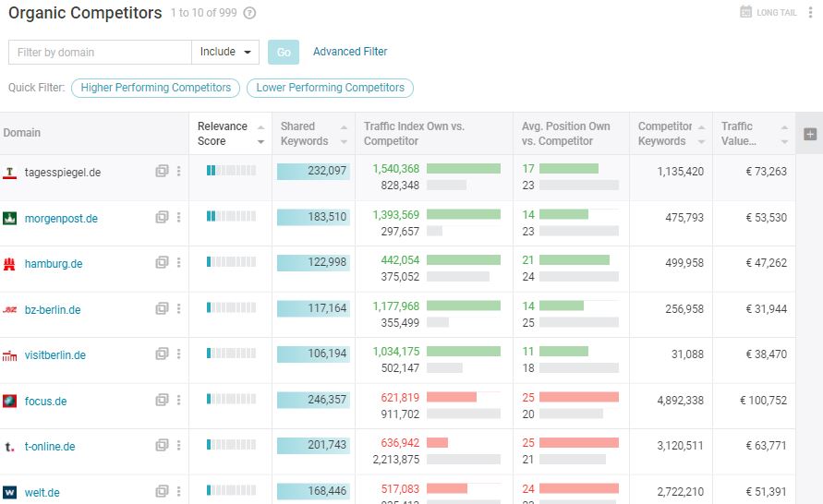Open the visitberlin.de row options menu
This screenshot has height=504, width=823.
(x=178, y=354)
